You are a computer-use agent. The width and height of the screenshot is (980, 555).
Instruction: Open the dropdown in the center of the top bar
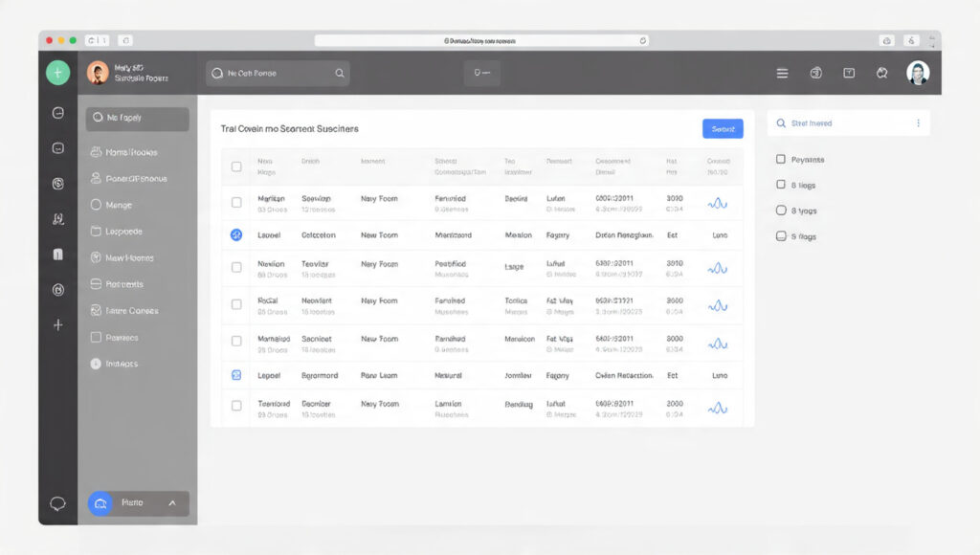pos(481,73)
